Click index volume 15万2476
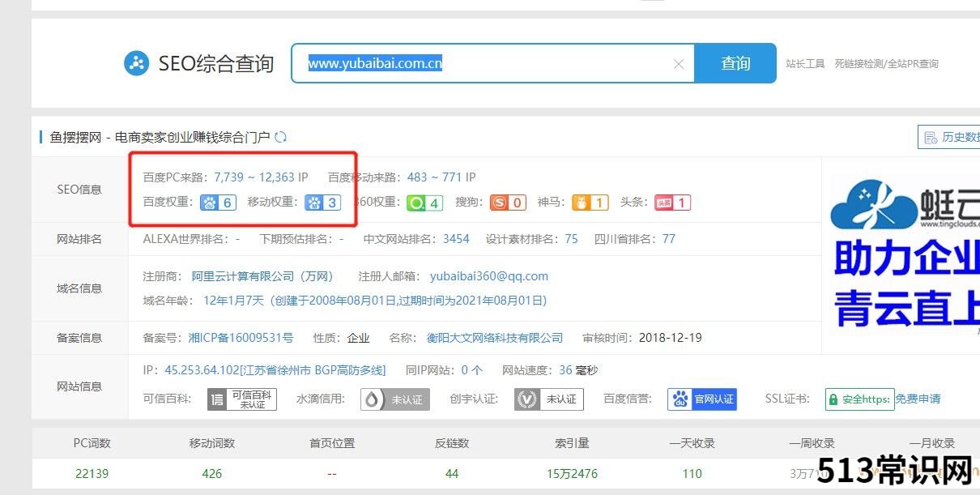The image size is (980, 495). 572,474
